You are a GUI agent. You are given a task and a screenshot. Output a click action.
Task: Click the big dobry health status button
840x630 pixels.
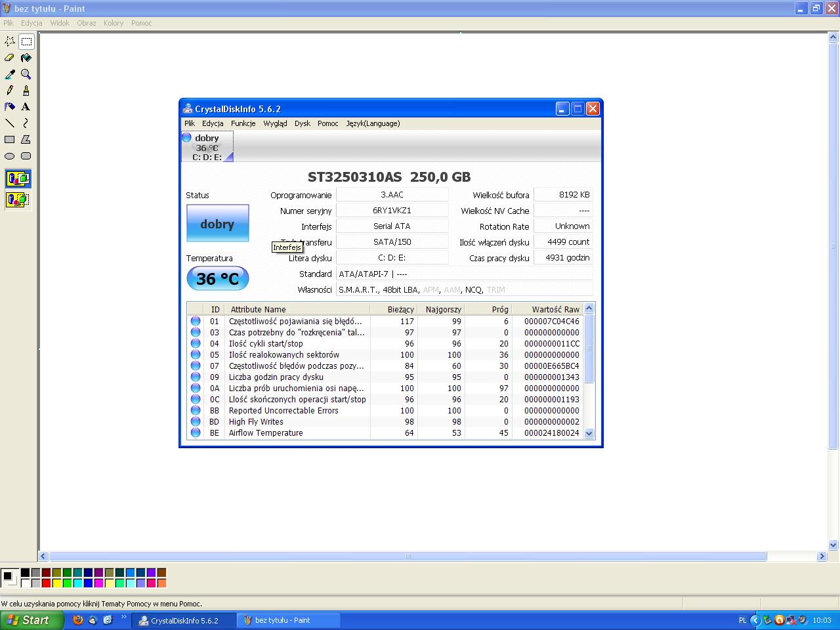[218, 224]
